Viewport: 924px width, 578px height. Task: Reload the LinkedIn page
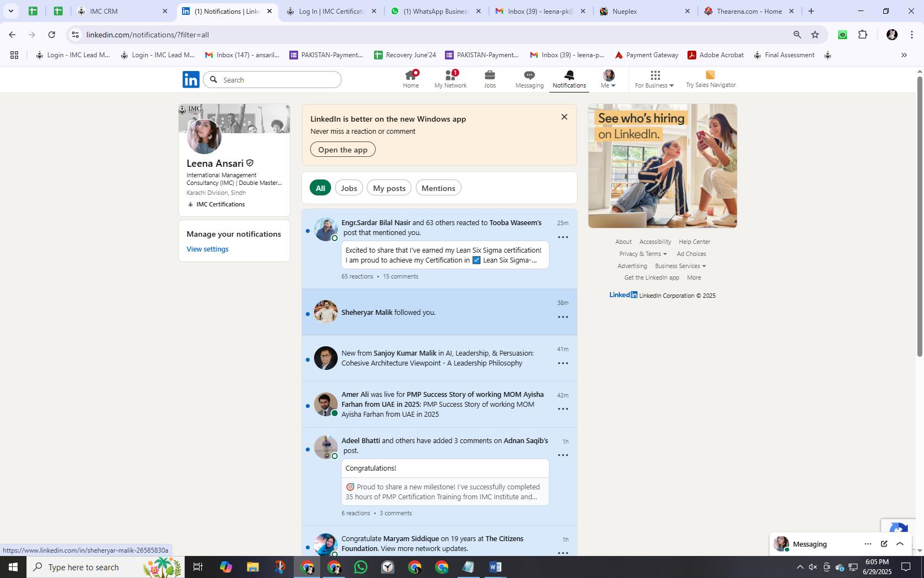(x=52, y=35)
